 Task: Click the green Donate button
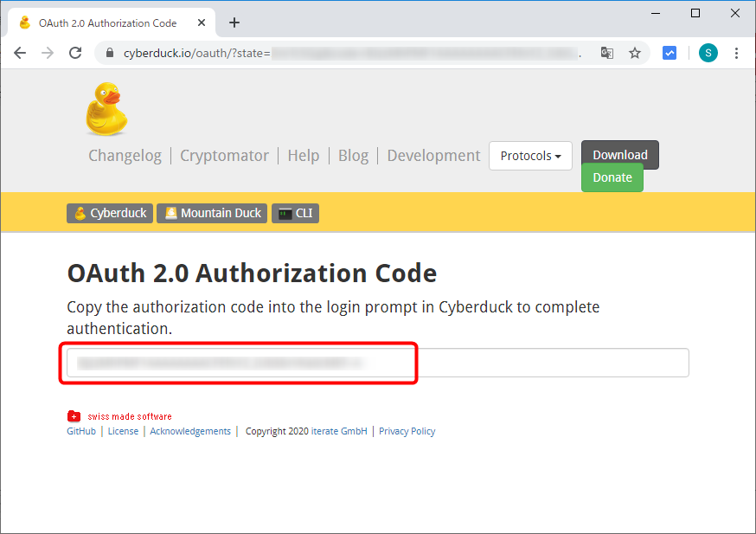coord(612,177)
